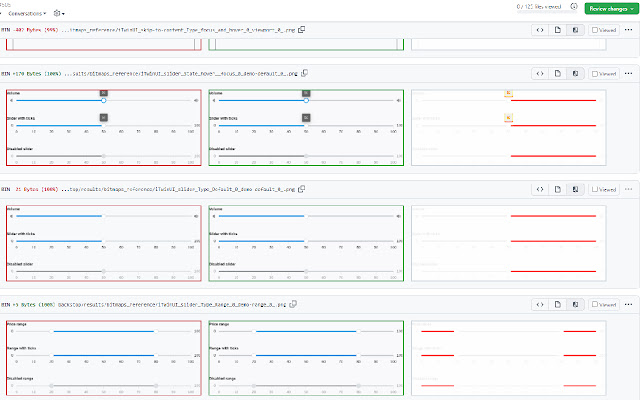Click the files viewed progress text
This screenshot has width=640, height=400.
(x=539, y=7)
